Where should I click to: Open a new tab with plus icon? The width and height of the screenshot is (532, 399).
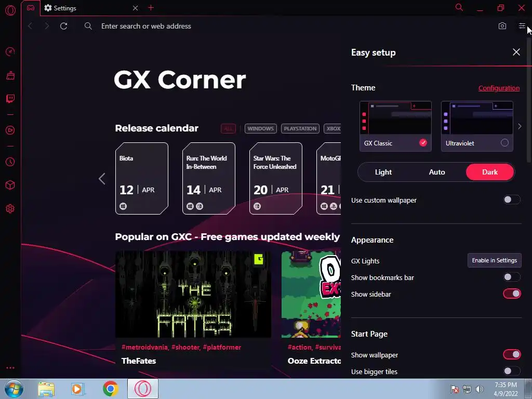pyautogui.click(x=151, y=8)
